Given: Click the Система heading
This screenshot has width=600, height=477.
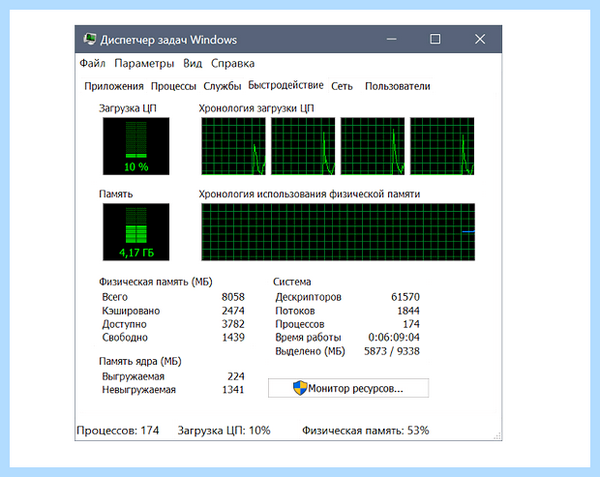Looking at the screenshot, I should pos(292,282).
